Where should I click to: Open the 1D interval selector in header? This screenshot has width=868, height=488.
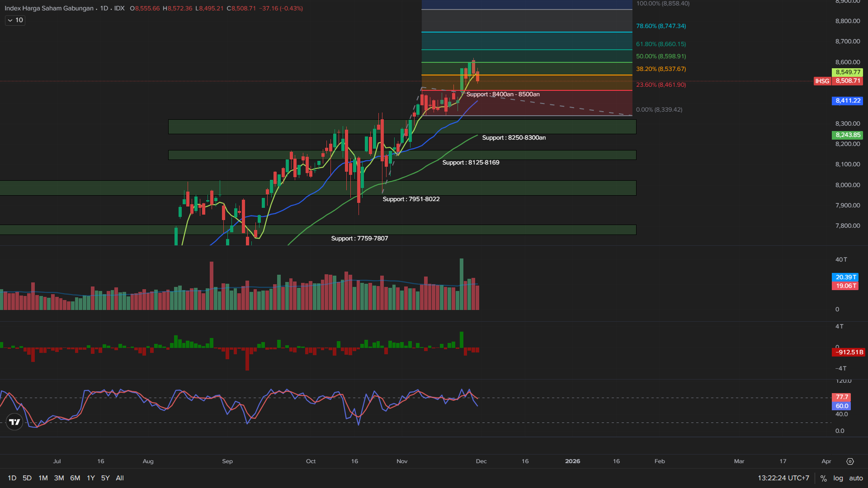(104, 8)
